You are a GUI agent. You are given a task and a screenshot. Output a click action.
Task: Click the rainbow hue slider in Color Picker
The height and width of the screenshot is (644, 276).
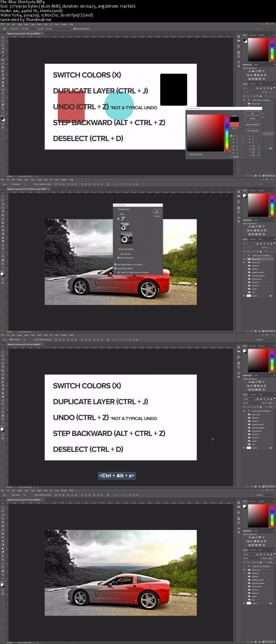227,133
